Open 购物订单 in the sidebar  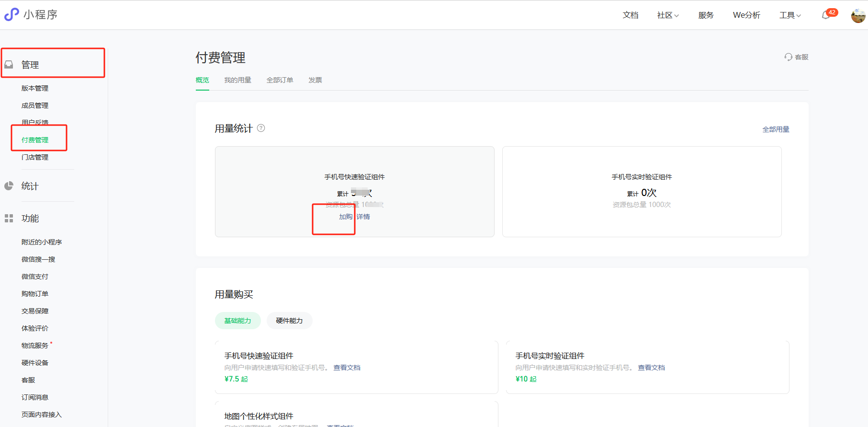(35, 294)
